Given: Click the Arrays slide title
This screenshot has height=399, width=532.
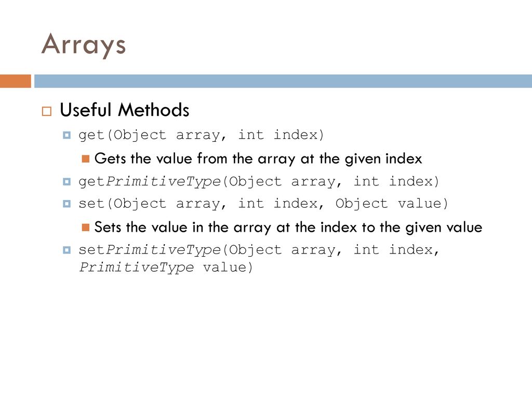Looking at the screenshot, I should click(84, 45).
